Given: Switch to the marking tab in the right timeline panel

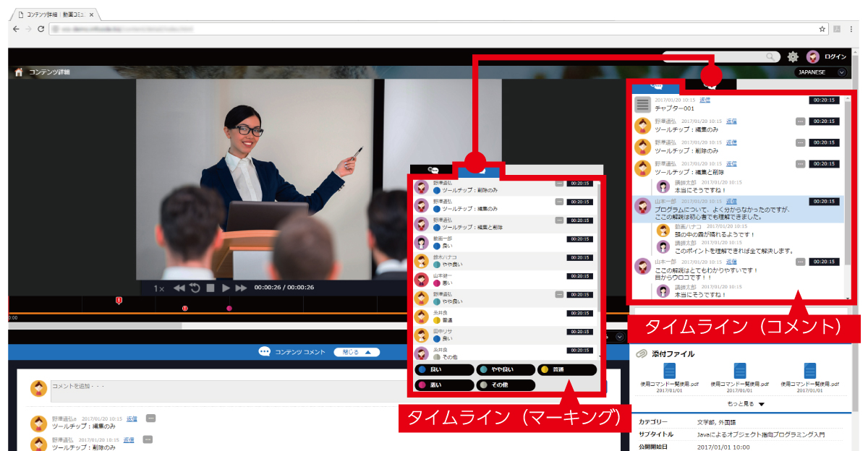Looking at the screenshot, I should tap(709, 85).
